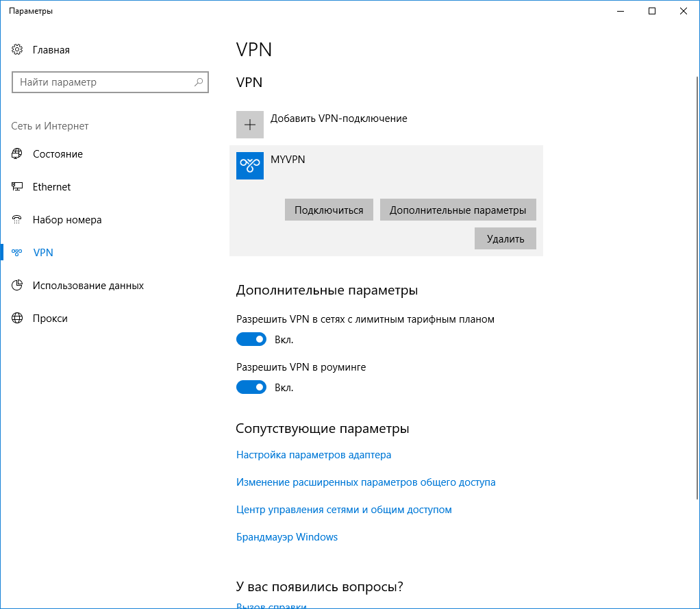This screenshot has width=700, height=609.
Task: Click the Найти параметр search field
Action: coord(110,82)
